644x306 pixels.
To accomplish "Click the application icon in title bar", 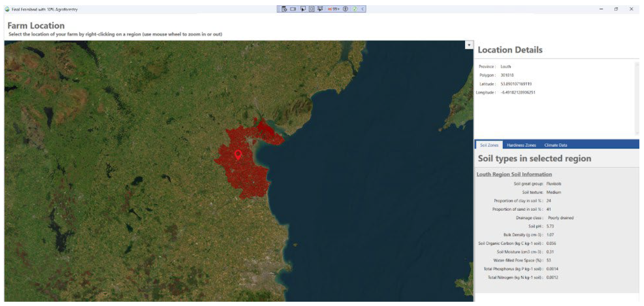I will 7,9.
